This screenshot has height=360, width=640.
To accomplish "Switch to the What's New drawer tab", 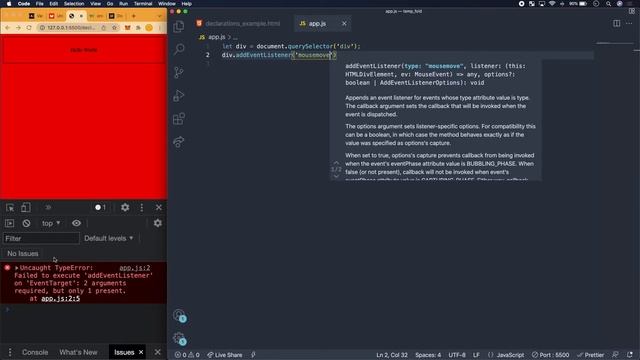I will coord(78,352).
